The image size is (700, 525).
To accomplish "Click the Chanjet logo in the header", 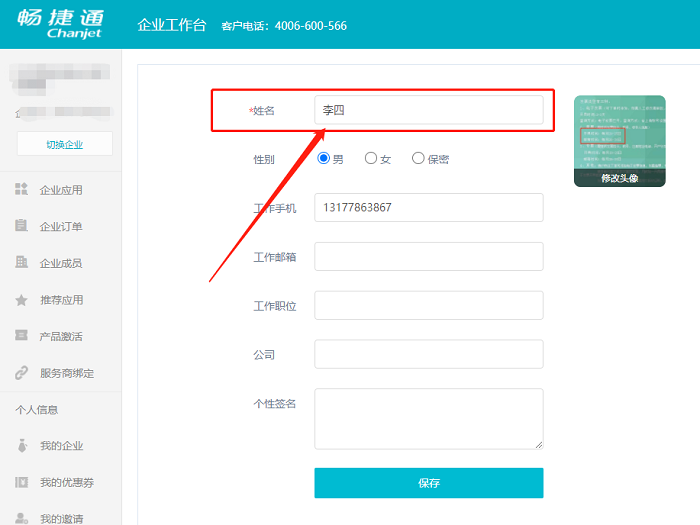I will (60, 24).
